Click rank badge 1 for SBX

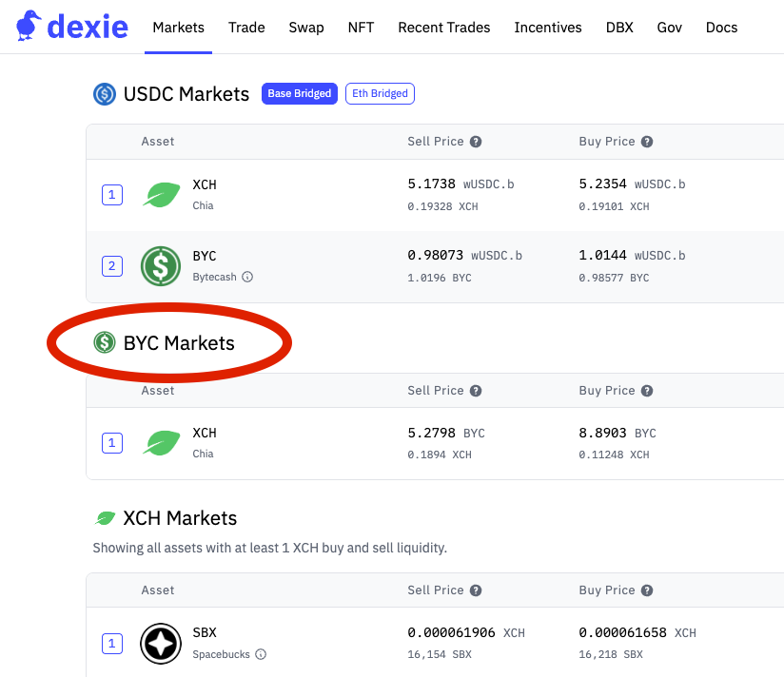(x=112, y=644)
